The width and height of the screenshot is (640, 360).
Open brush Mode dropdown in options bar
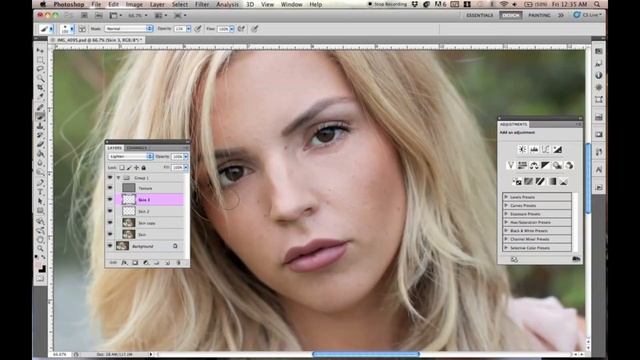[129, 29]
